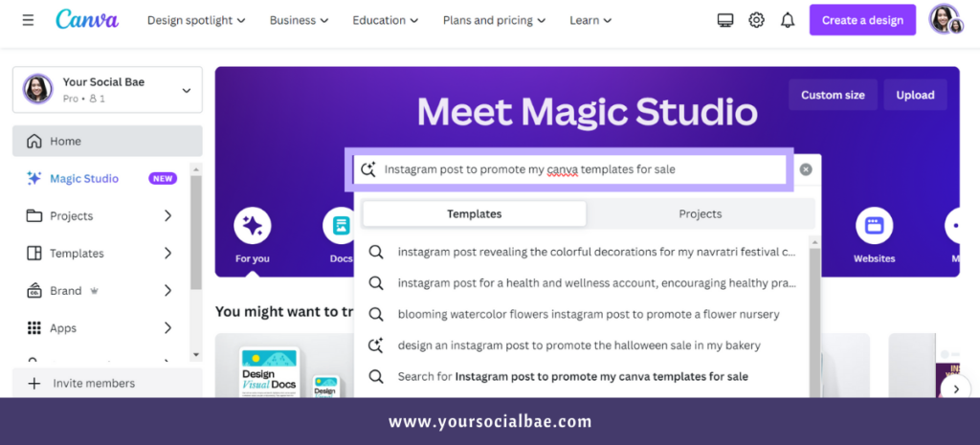980x445 pixels.
Task: Expand the Templates chevron arrow
Action: 167,254
